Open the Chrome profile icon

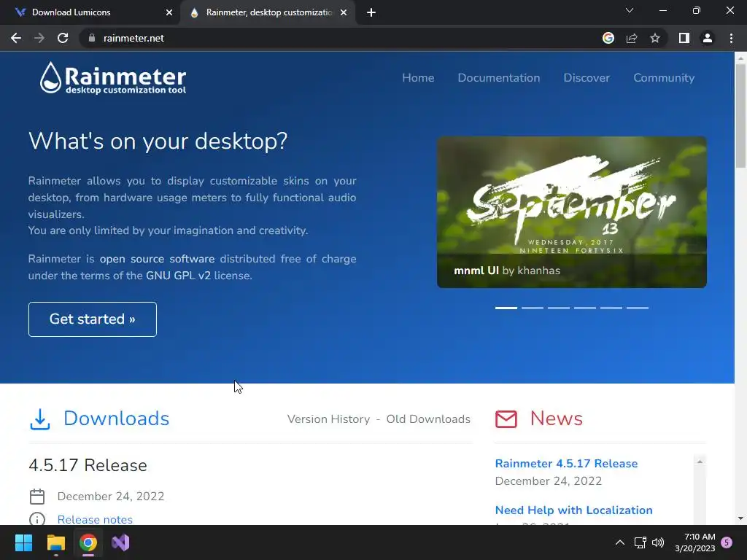(708, 38)
